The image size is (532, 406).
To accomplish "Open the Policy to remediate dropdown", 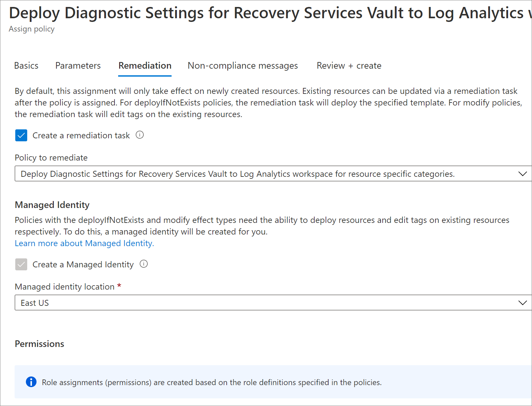I will point(273,174).
